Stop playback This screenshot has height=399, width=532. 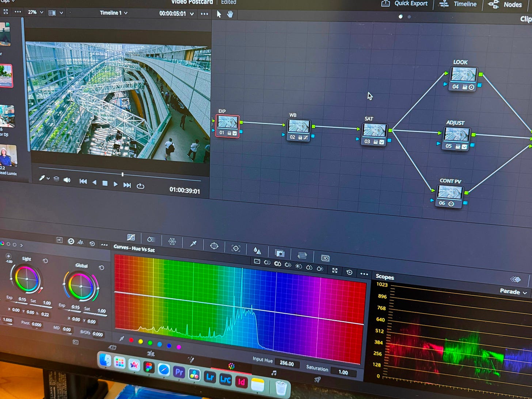(x=105, y=183)
